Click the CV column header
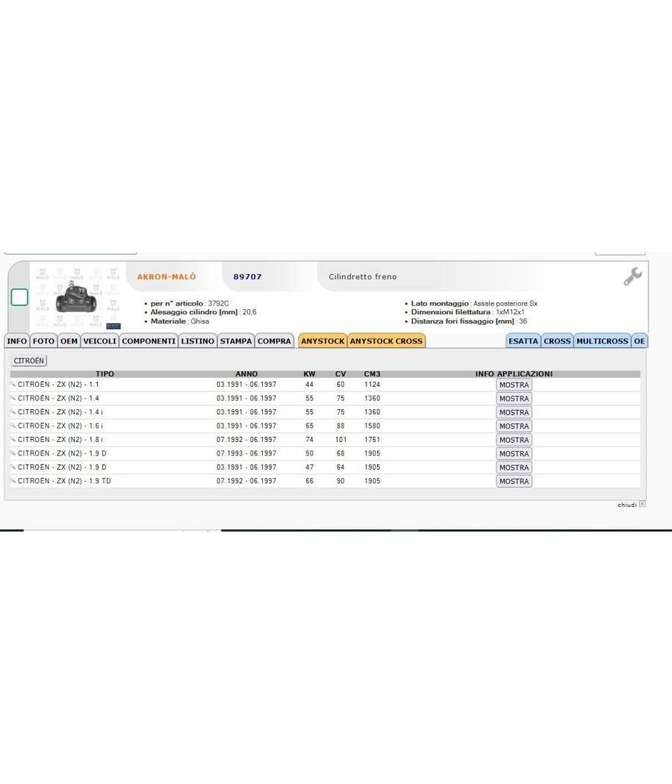Image resolution: width=672 pixels, height=784 pixels. tap(340, 374)
